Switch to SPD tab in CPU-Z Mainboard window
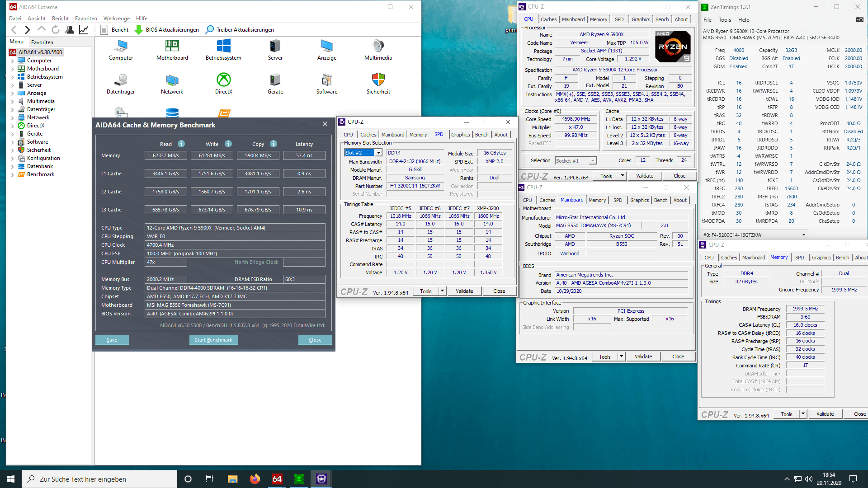 pos(618,200)
